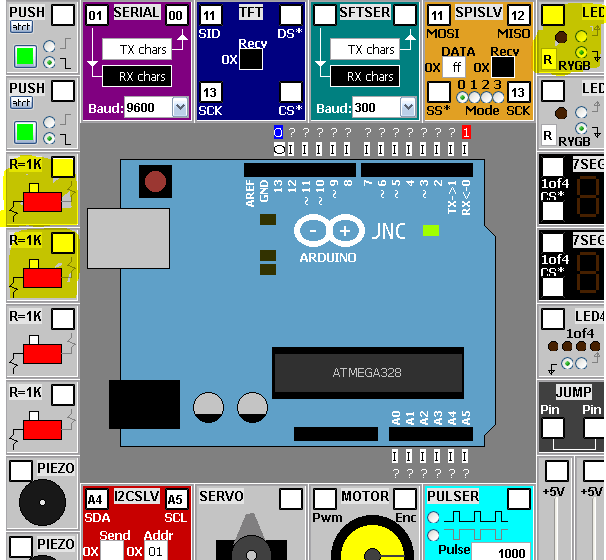Click the topmost R=1K slide switch handle
This screenshot has width=606, height=560.
34,189
